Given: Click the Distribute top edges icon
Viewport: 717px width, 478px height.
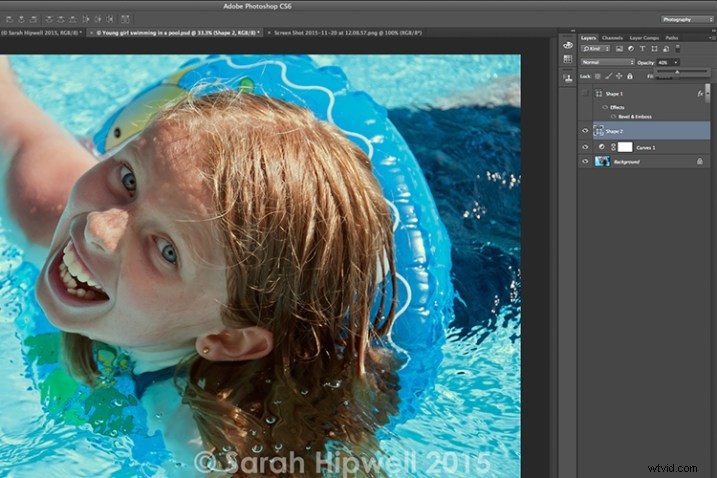Looking at the screenshot, I should [x=49, y=19].
